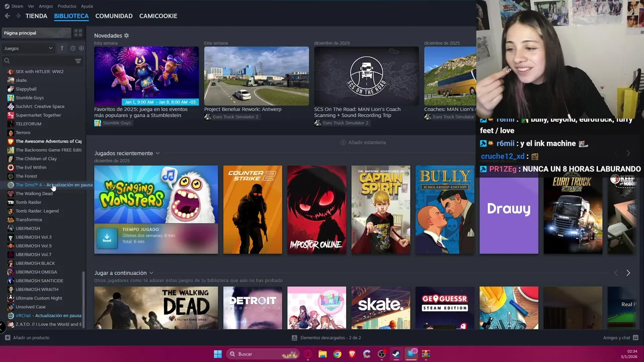Click the recent activity clock icon
This screenshot has width=644, height=362.
pos(72,48)
